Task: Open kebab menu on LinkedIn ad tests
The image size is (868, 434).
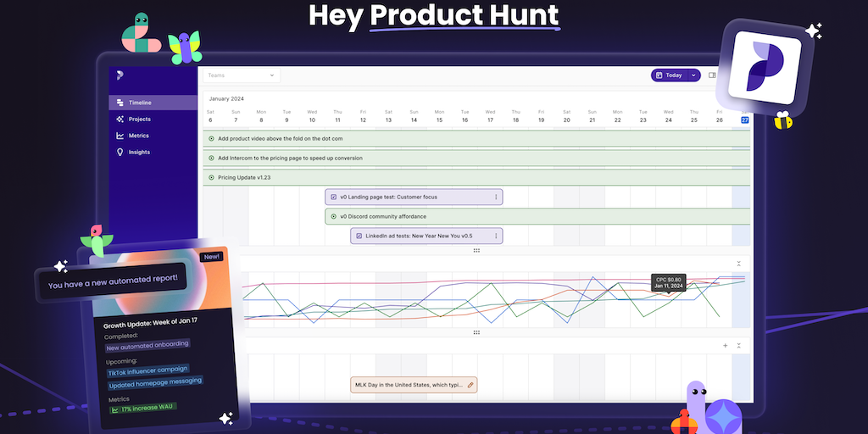Action: [496, 236]
